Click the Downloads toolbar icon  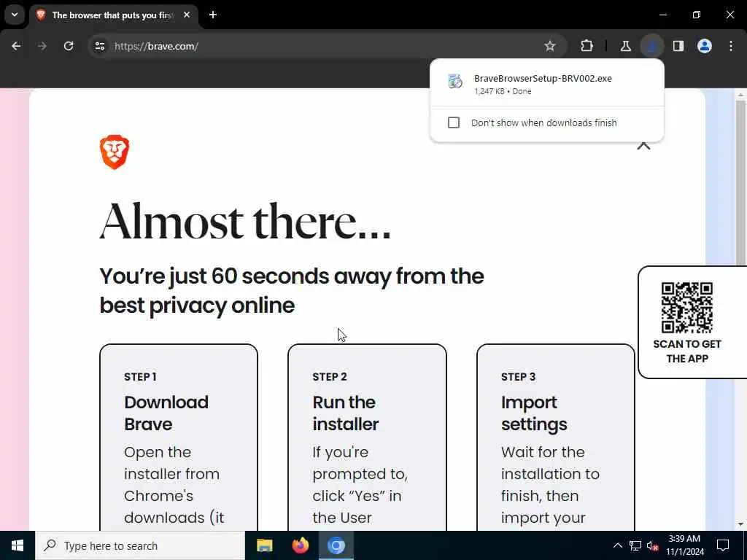651,46
